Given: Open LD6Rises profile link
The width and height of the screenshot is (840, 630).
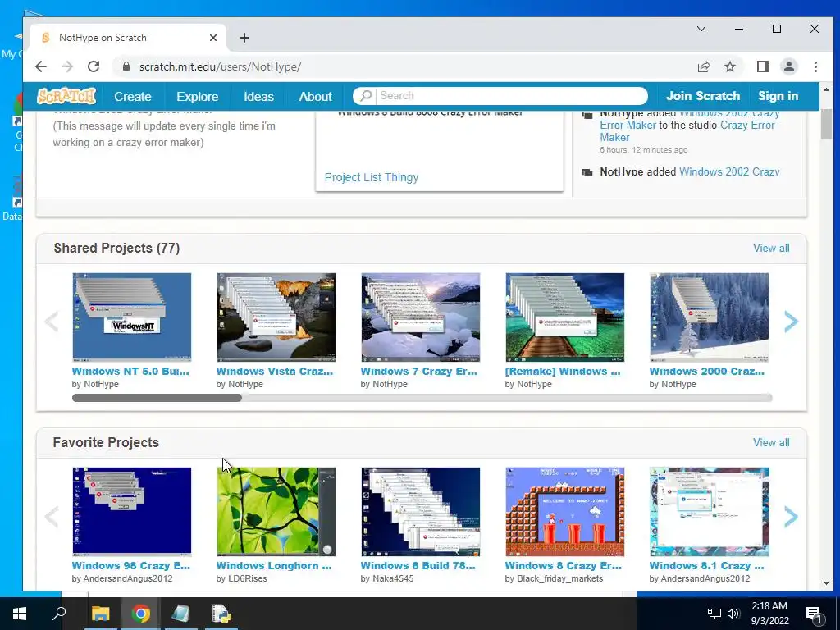Looking at the screenshot, I should [x=247, y=578].
